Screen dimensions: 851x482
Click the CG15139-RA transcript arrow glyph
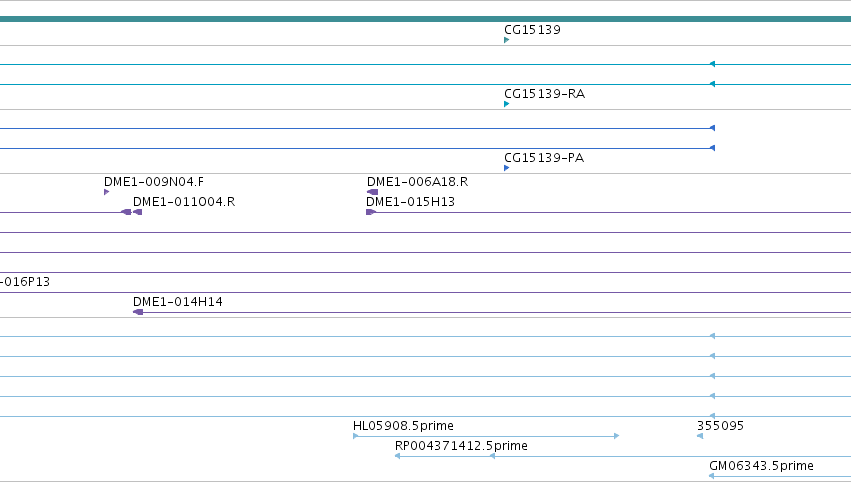pyautogui.click(x=506, y=104)
